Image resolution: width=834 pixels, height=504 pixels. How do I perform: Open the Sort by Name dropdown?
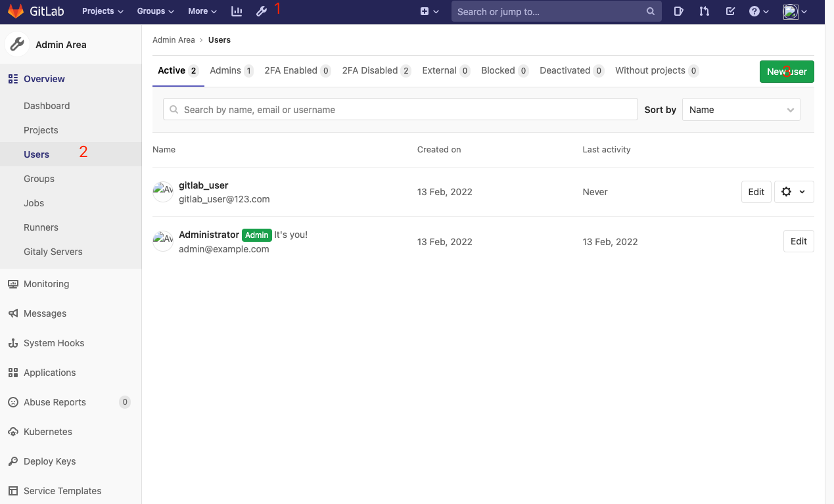tap(741, 110)
